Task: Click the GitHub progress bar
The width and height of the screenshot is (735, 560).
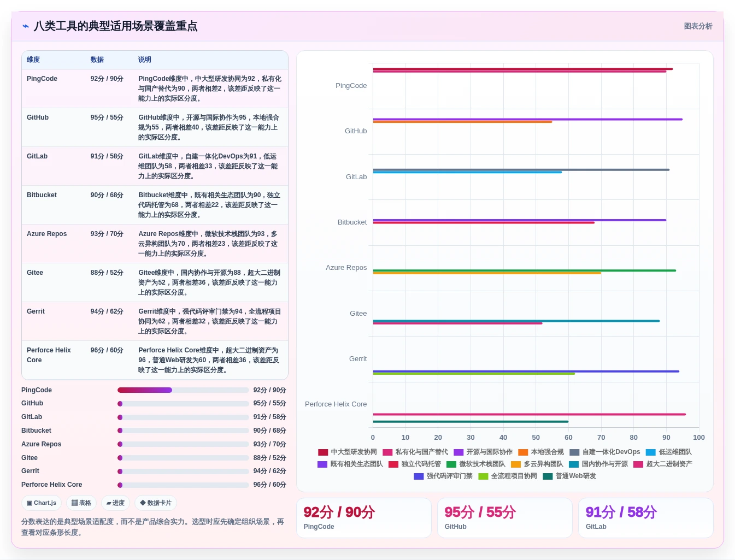Action: (x=183, y=404)
